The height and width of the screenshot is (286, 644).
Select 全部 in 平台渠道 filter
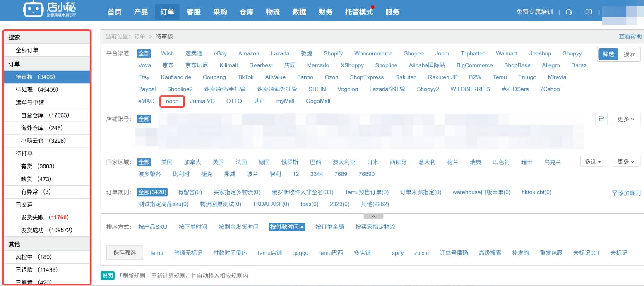point(144,53)
